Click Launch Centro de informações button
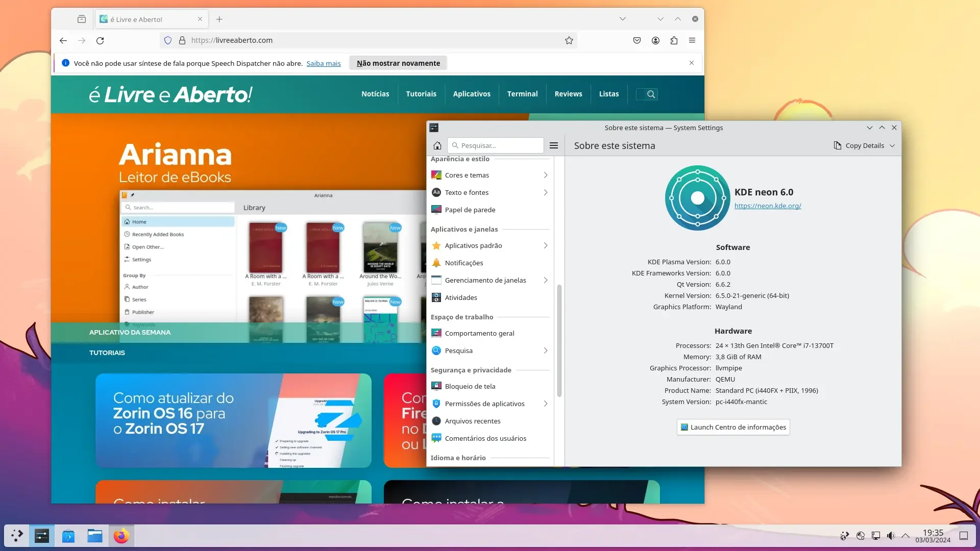This screenshot has height=551, width=980. 733,427
